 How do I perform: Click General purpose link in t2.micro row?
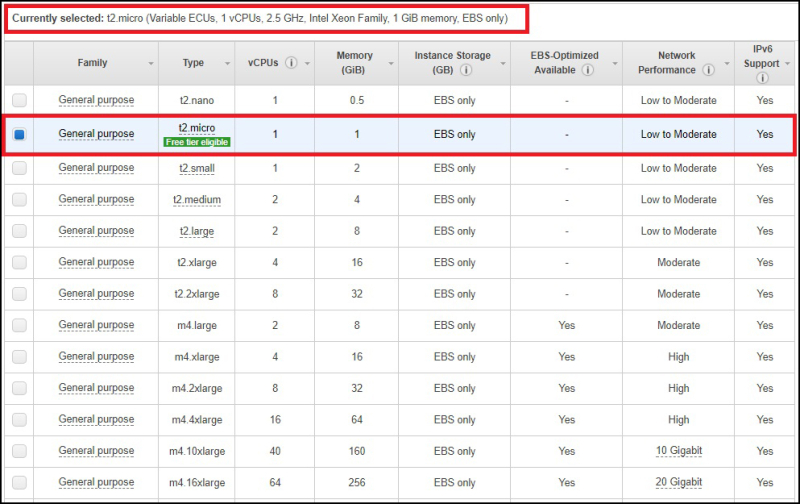pyautogui.click(x=96, y=134)
